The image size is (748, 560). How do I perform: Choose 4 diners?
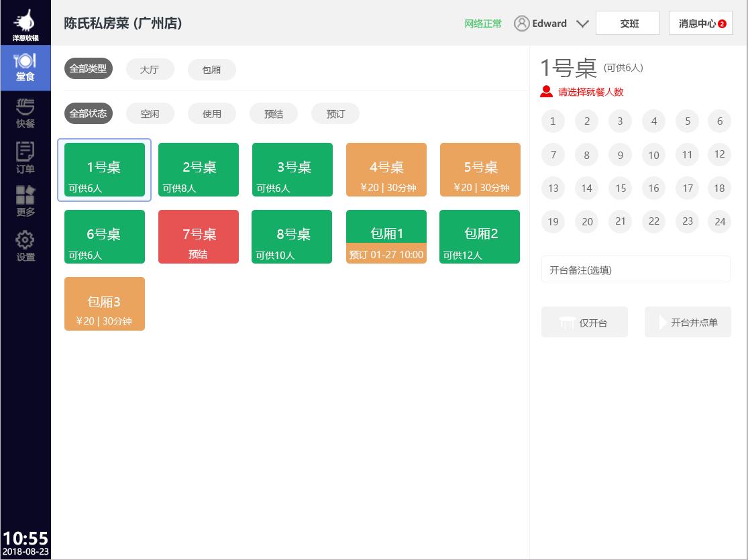pyautogui.click(x=653, y=121)
